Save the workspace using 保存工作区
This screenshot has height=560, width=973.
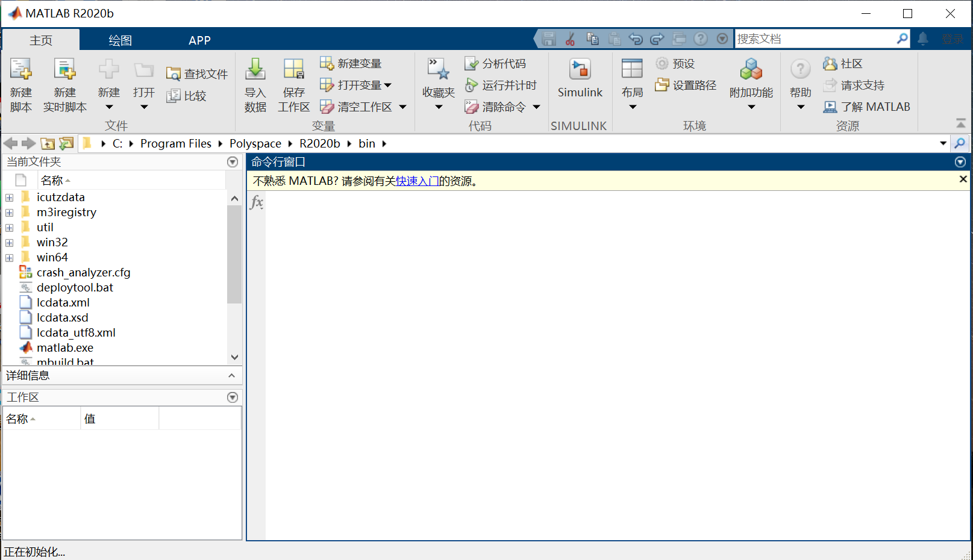pyautogui.click(x=293, y=84)
